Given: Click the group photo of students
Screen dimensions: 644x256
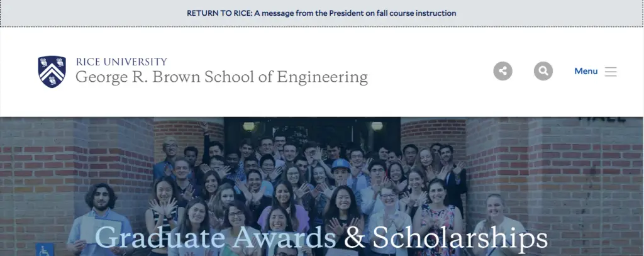Looking at the screenshot, I should (x=314, y=176).
